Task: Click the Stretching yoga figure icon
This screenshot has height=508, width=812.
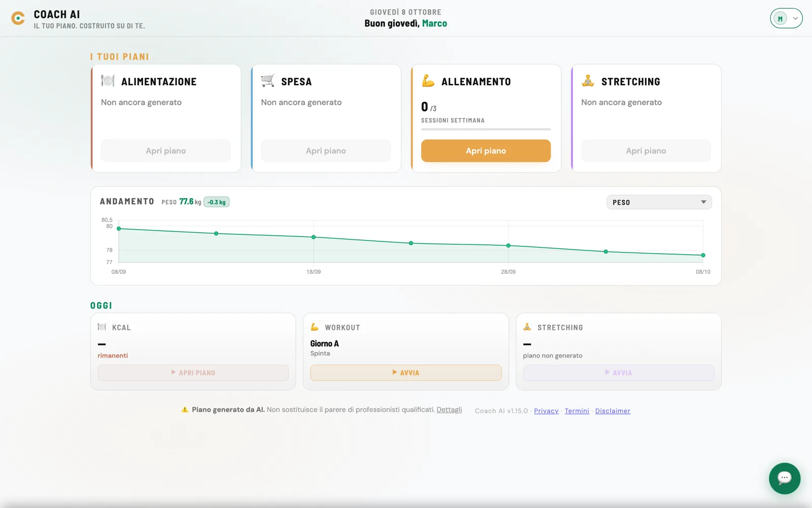Action: [x=588, y=81]
